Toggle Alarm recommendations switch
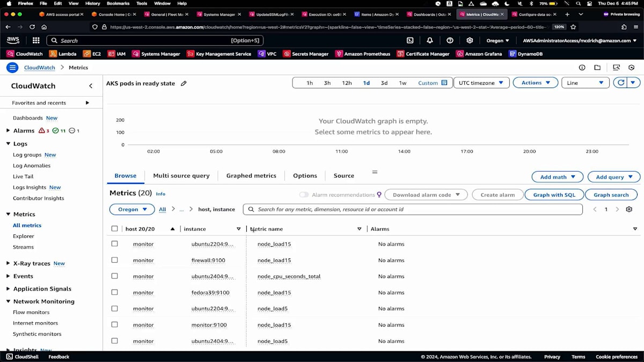The height and width of the screenshot is (362, 644). [304, 195]
